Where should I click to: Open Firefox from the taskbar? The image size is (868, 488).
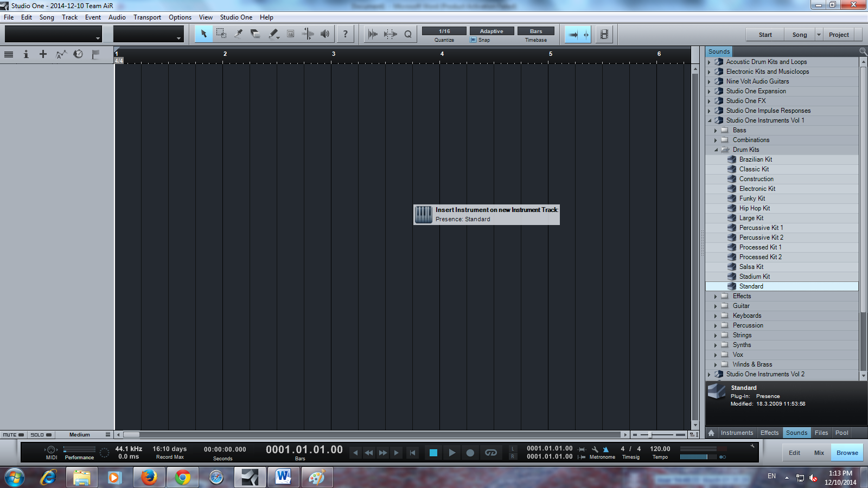[x=149, y=477]
